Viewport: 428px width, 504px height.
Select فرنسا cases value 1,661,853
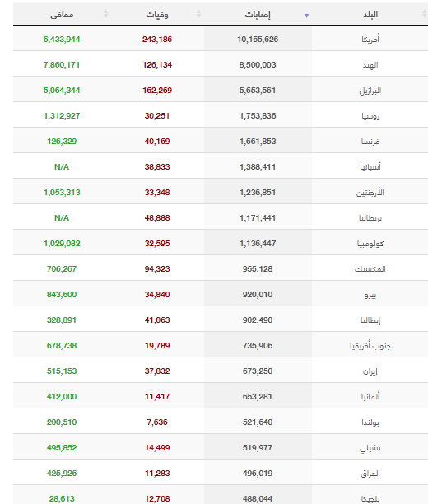258,142
